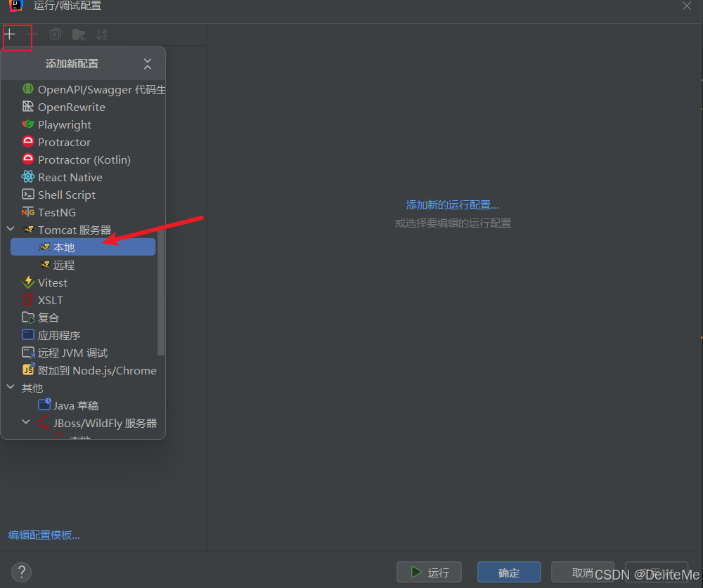This screenshot has width=703, height=588.
Task: Select the Vitest label text
Action: 53,283
